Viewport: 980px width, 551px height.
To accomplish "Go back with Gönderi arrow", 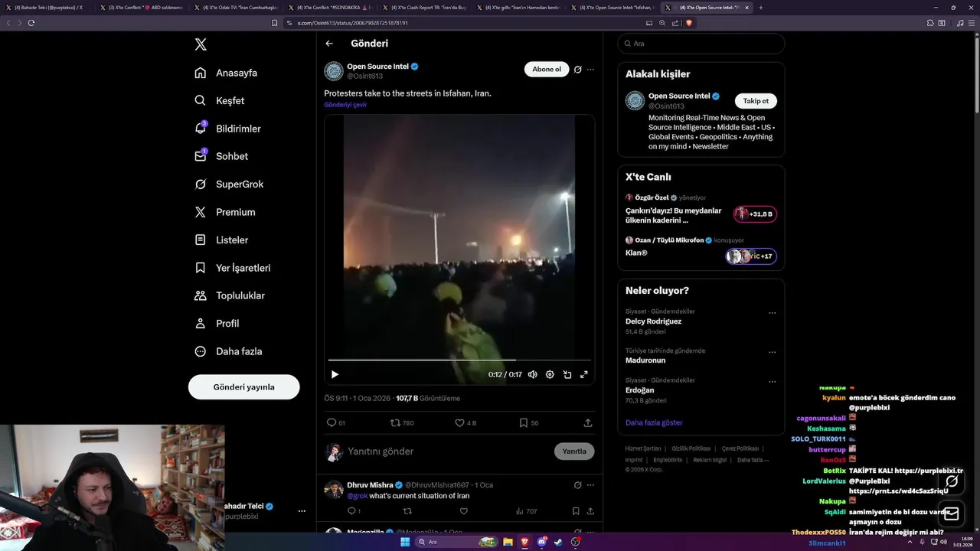I will (x=329, y=44).
